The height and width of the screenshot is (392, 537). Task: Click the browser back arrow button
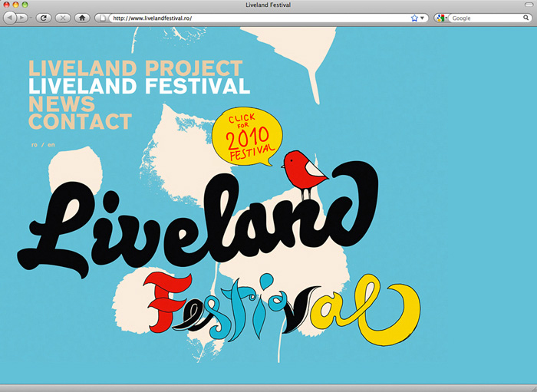[x=10, y=17]
